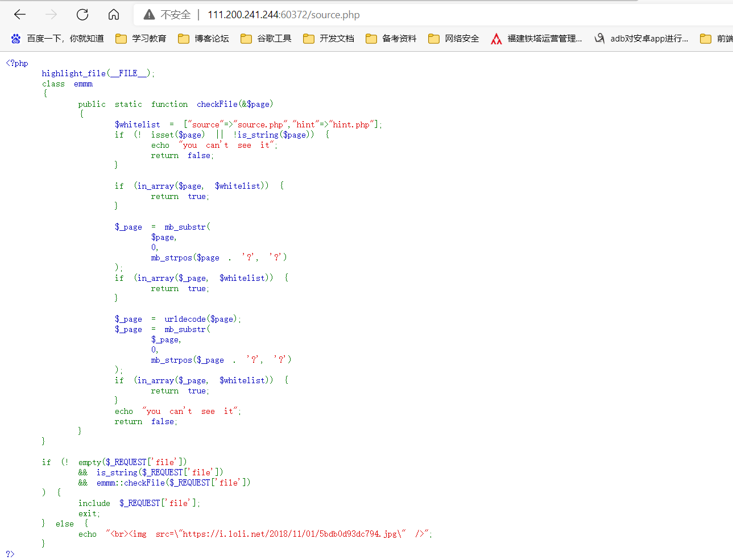Click the highlight_file(__FILE__) line

[x=98, y=73]
